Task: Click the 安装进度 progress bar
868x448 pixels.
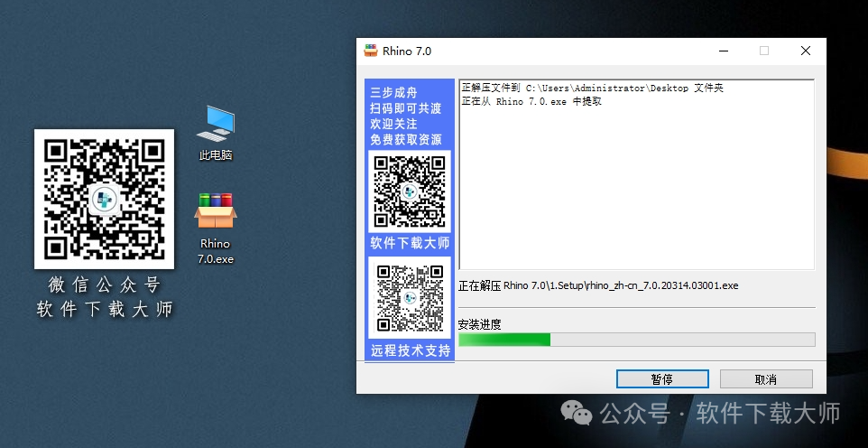Action: tap(637, 340)
